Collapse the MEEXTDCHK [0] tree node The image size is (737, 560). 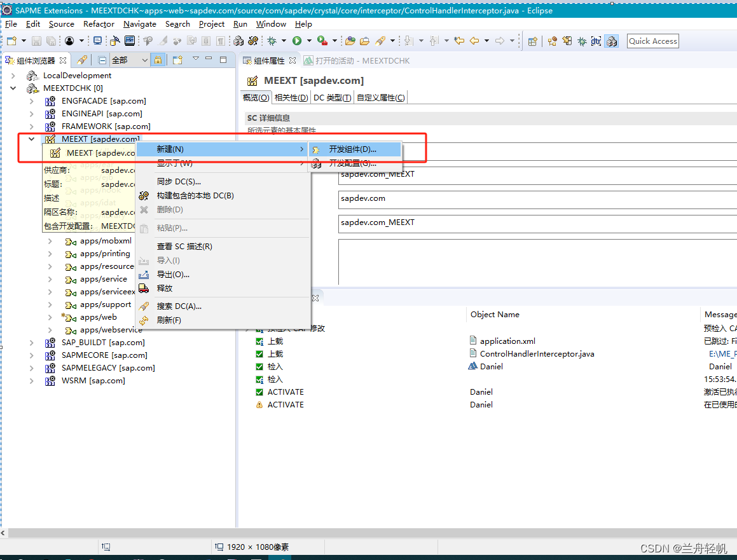(x=13, y=88)
